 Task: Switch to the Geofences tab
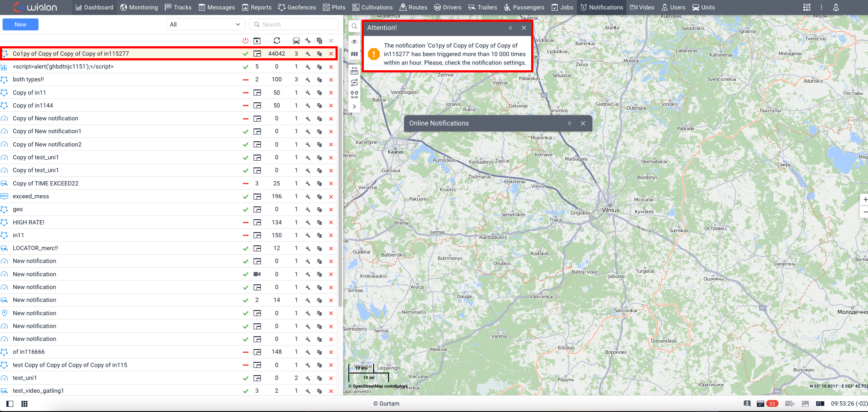point(297,7)
